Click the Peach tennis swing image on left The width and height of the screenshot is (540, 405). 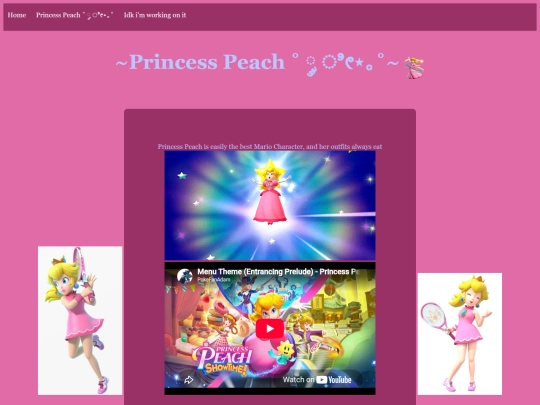coord(80,320)
